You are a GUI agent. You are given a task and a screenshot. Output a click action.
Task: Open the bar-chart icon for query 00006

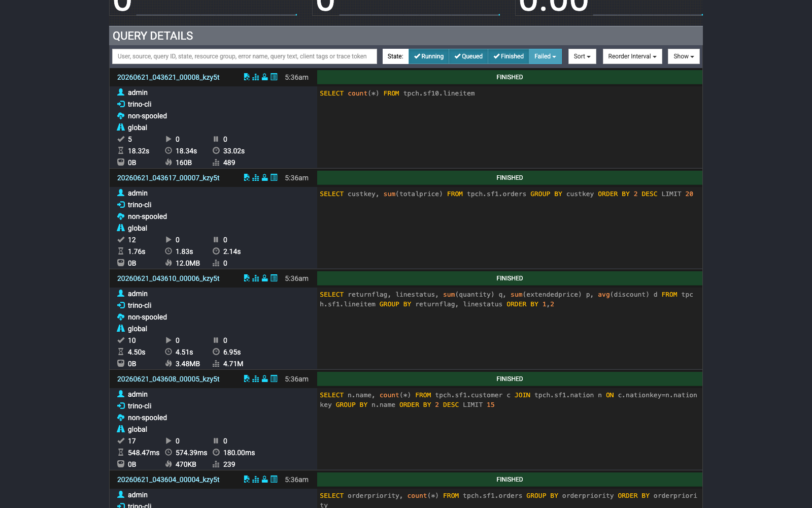pyautogui.click(x=256, y=278)
